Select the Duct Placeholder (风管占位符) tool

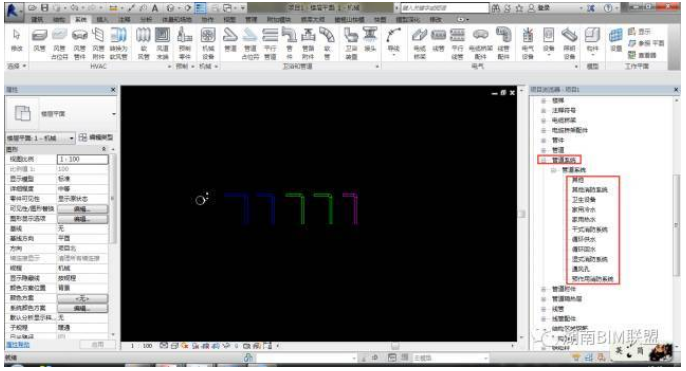point(59,43)
